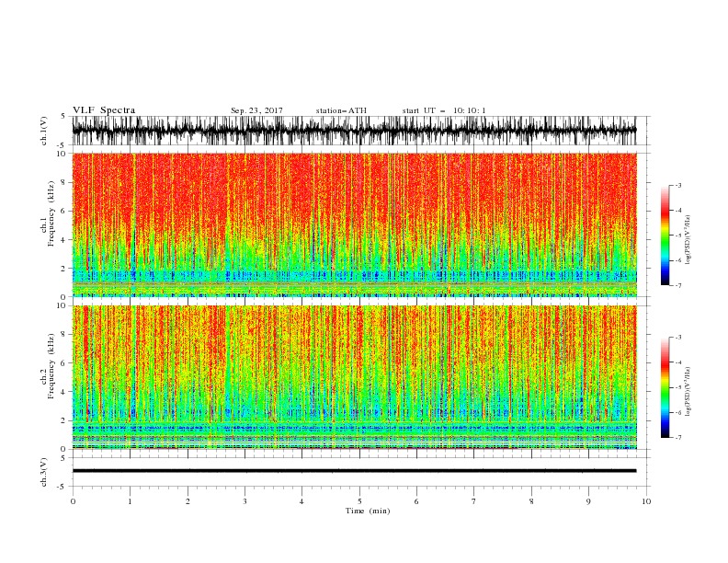
Task: Click the 'ch.1(V)' axis label
Action: tap(44, 131)
